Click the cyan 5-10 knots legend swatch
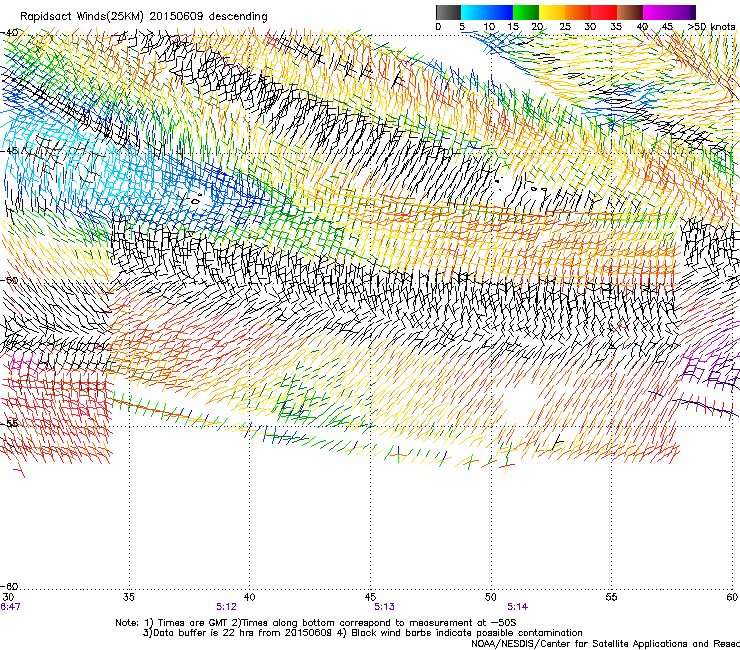The image size is (740, 650). [474, 12]
